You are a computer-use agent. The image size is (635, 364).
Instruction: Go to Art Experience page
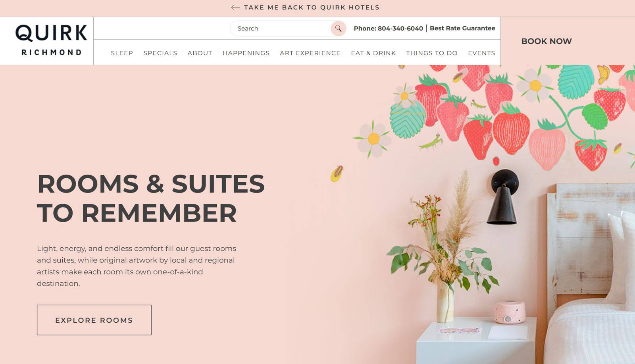tap(310, 53)
